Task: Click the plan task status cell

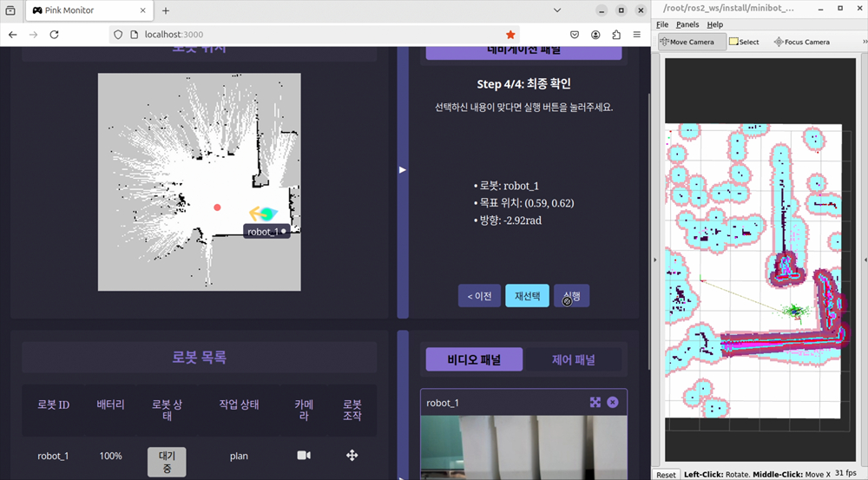Action: [239, 457]
